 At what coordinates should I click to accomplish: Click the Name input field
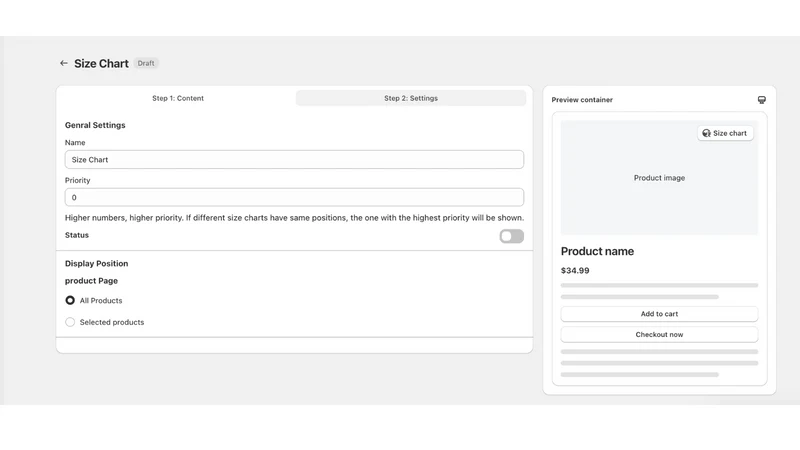point(294,160)
